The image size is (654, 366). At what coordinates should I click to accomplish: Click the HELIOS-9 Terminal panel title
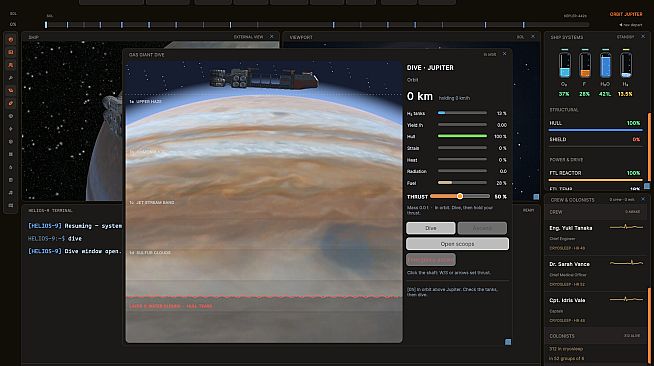point(50,211)
